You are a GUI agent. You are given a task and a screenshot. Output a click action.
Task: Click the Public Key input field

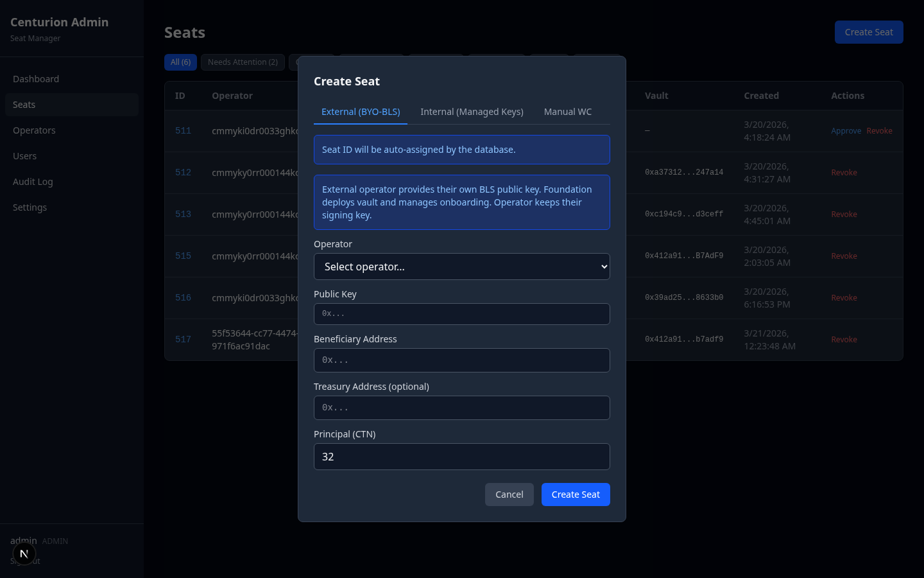(x=461, y=314)
